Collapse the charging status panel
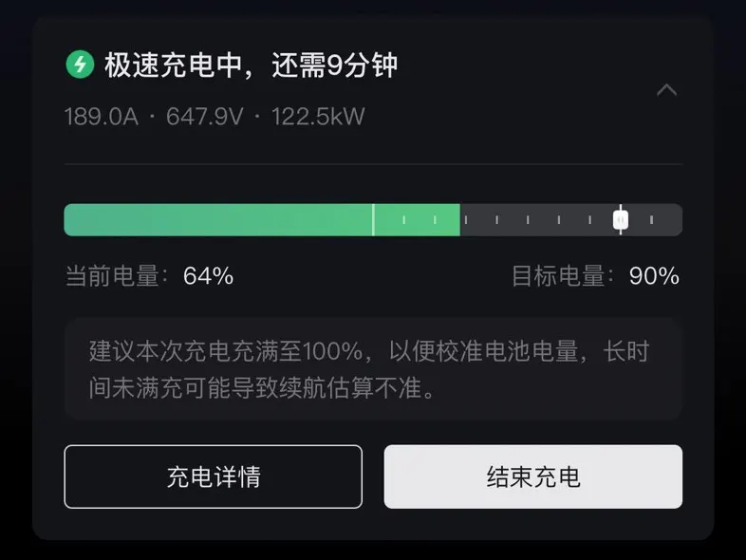 pos(667,90)
